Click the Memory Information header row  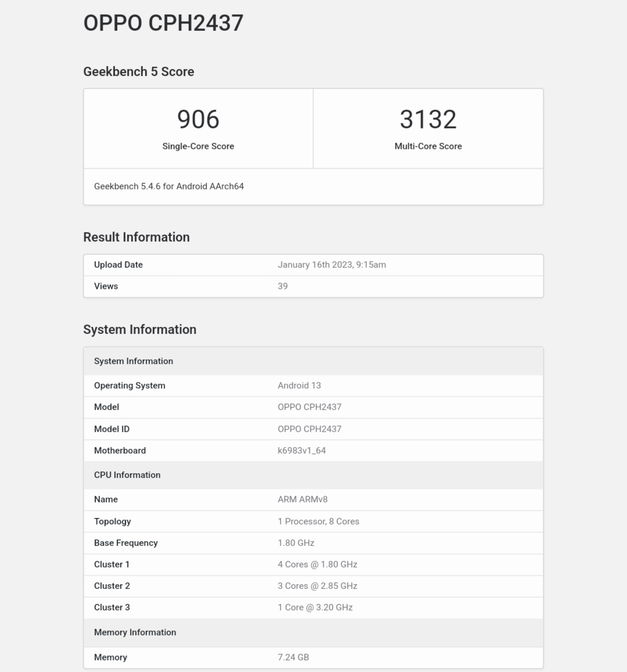(313, 632)
